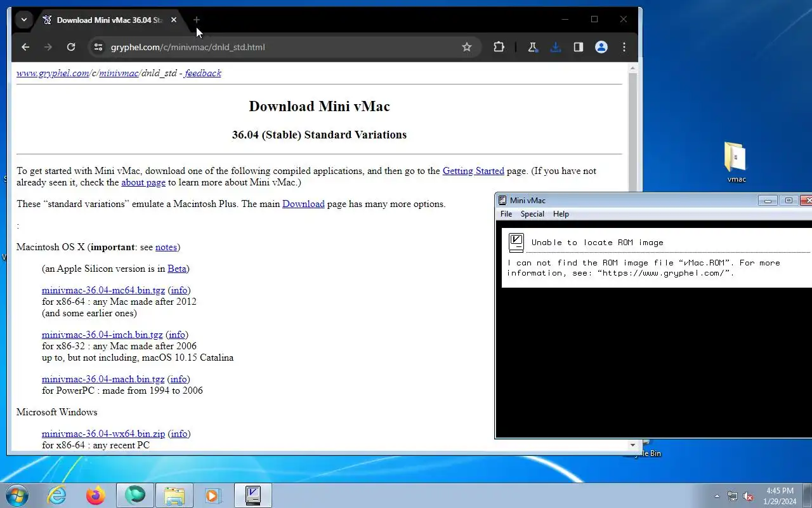
Task: Click the Mac icon in ROM error message
Action: [516, 242]
